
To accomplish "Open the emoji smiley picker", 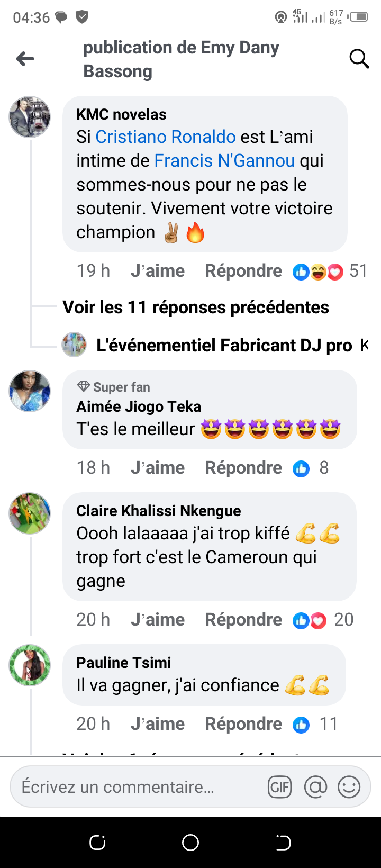I will coord(349,787).
